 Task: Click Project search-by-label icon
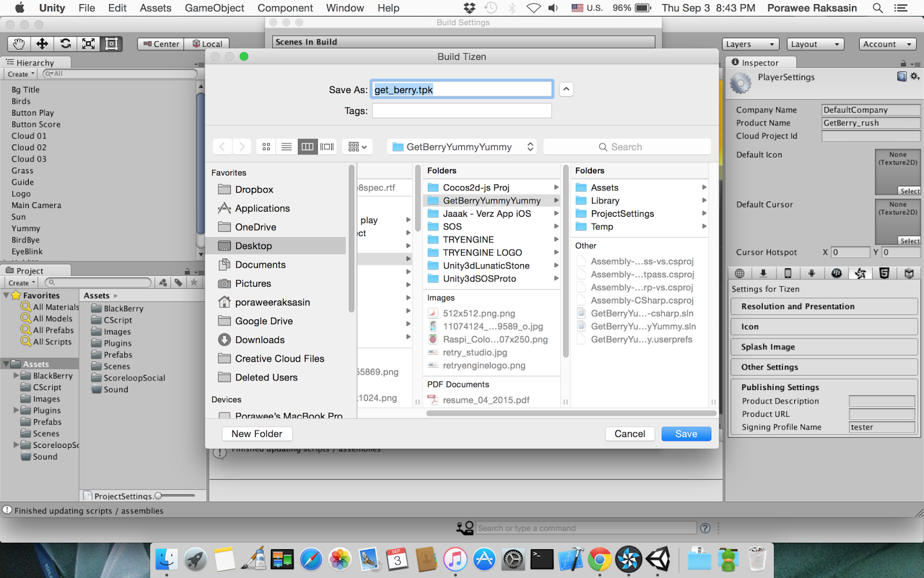point(178,283)
